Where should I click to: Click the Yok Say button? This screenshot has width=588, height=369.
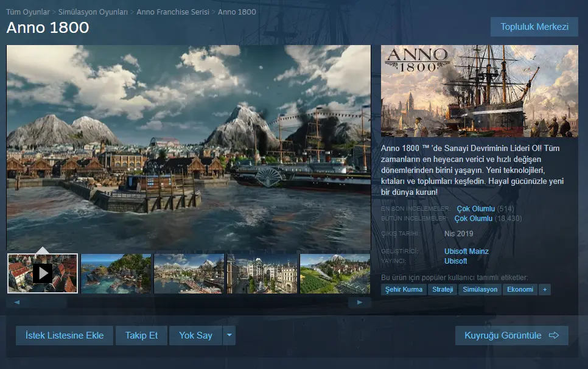click(195, 336)
